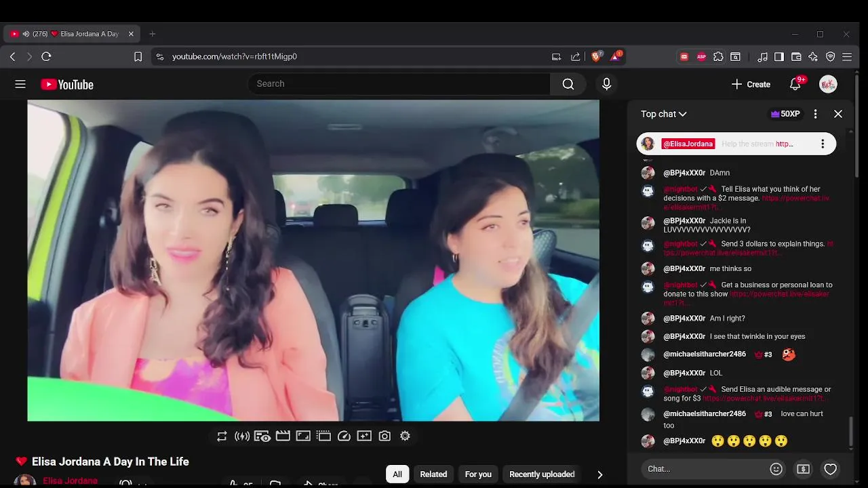Open the playback speed gauge icon

tap(344, 436)
